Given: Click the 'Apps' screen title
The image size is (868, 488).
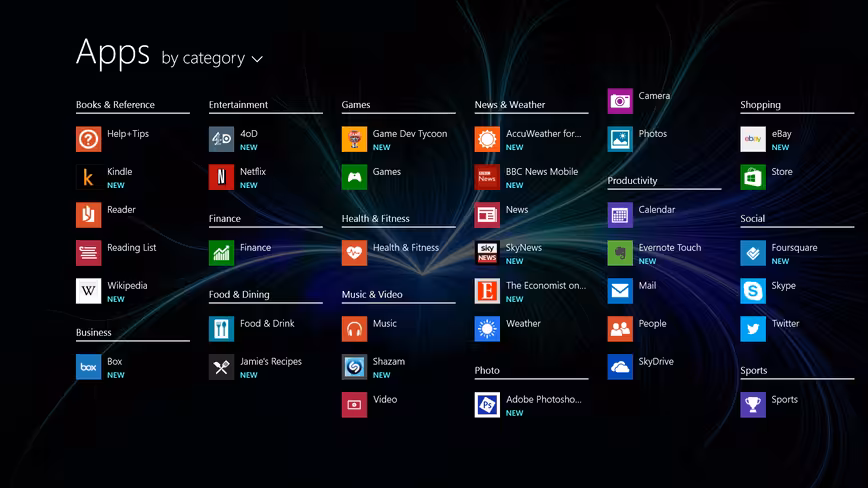Looking at the screenshot, I should pyautogui.click(x=113, y=54).
